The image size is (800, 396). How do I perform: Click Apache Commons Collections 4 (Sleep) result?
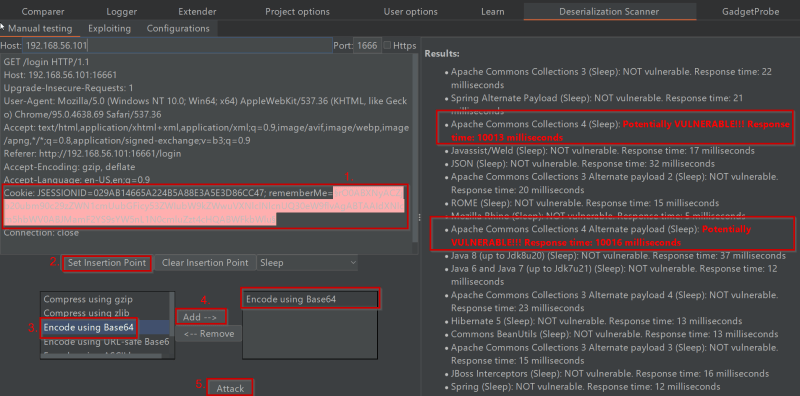[620, 131]
